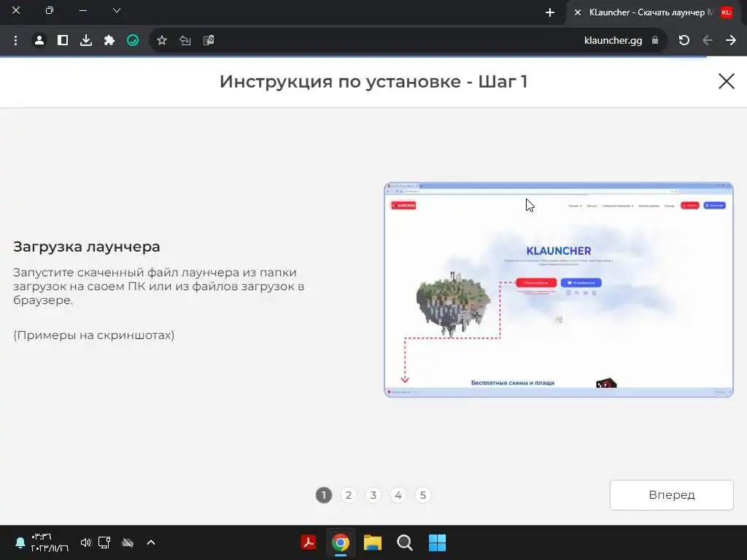Open the extensions puzzle icon
Image resolution: width=747 pixels, height=560 pixels.
click(x=109, y=41)
